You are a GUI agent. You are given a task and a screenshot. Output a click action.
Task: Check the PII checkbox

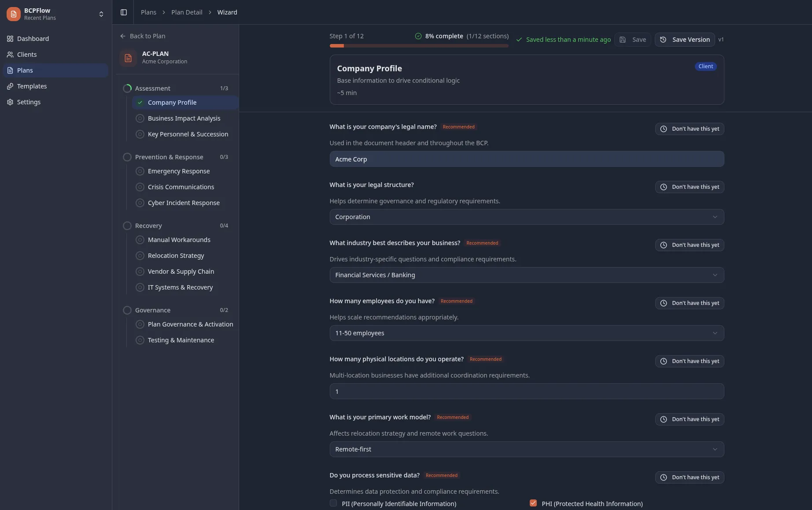pyautogui.click(x=333, y=503)
